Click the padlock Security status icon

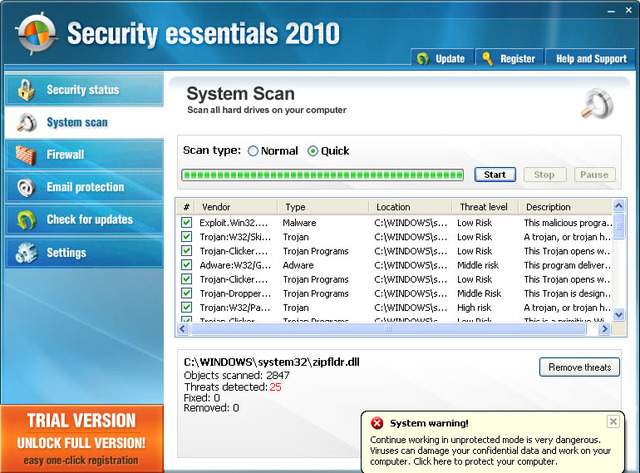(x=26, y=90)
